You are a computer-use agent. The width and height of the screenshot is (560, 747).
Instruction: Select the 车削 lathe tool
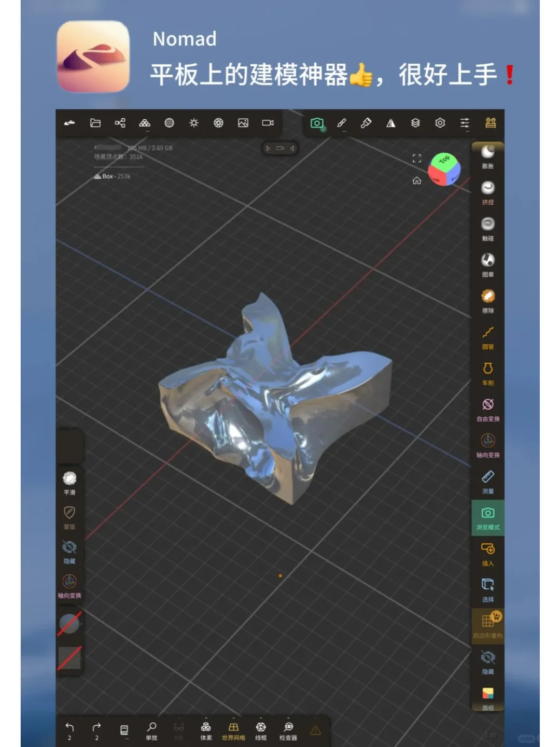[x=488, y=374]
